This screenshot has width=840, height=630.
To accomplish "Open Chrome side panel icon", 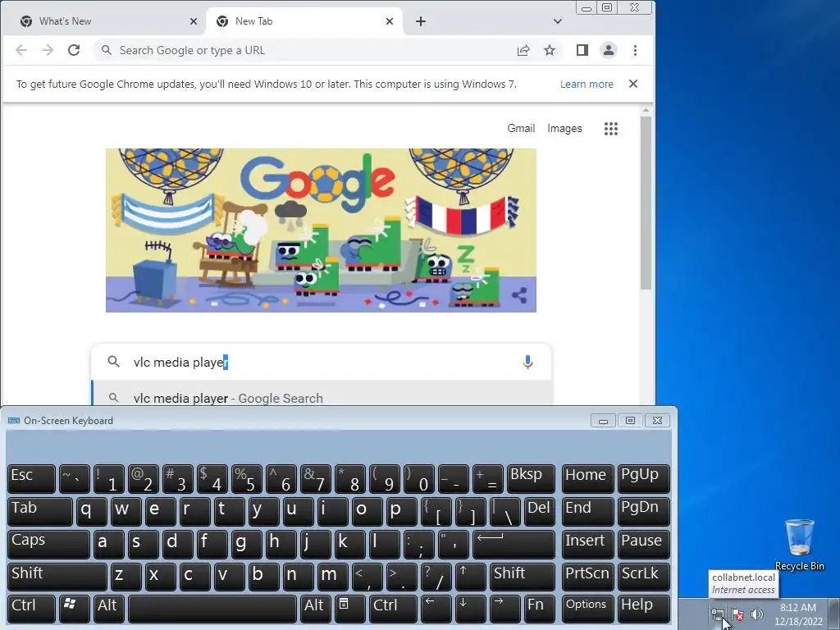I will point(582,50).
